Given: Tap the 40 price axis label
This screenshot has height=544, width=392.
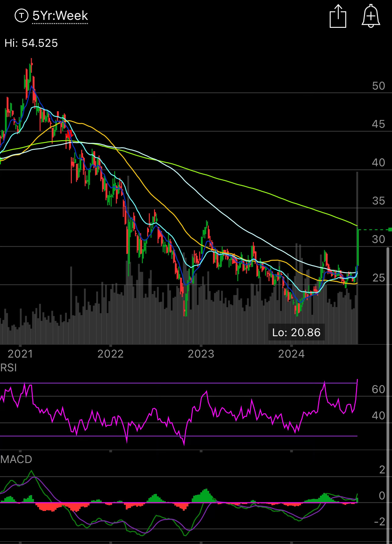Looking at the screenshot, I should (379, 163).
